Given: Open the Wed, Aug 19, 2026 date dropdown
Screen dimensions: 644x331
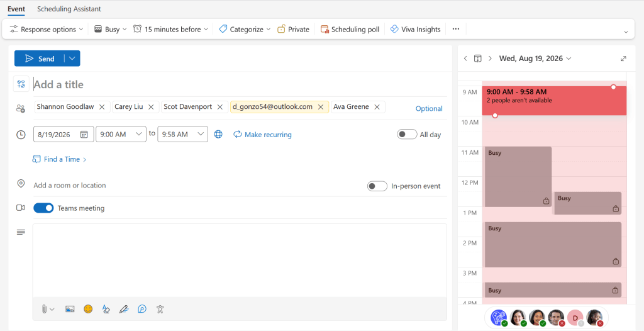Looking at the screenshot, I should (535, 59).
